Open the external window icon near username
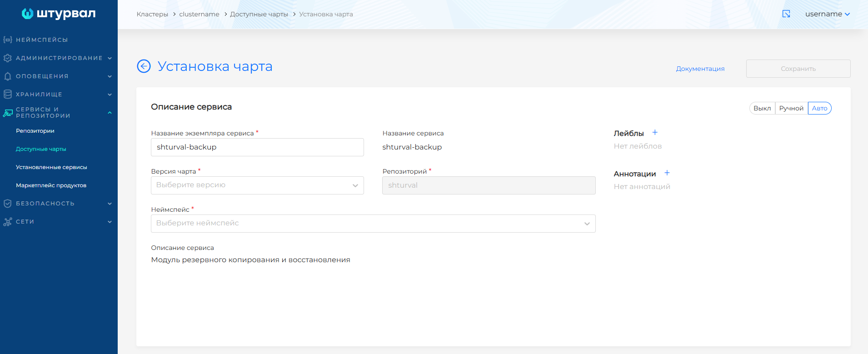 (x=786, y=14)
